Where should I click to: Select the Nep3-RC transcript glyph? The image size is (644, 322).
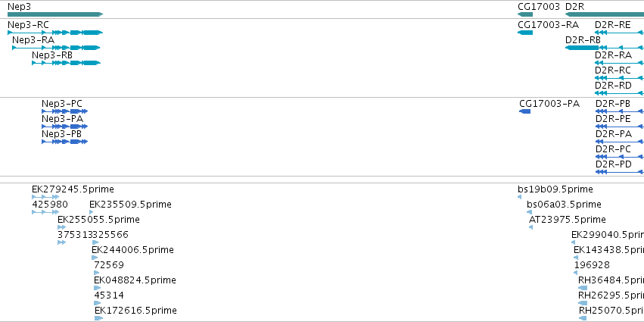click(55, 33)
